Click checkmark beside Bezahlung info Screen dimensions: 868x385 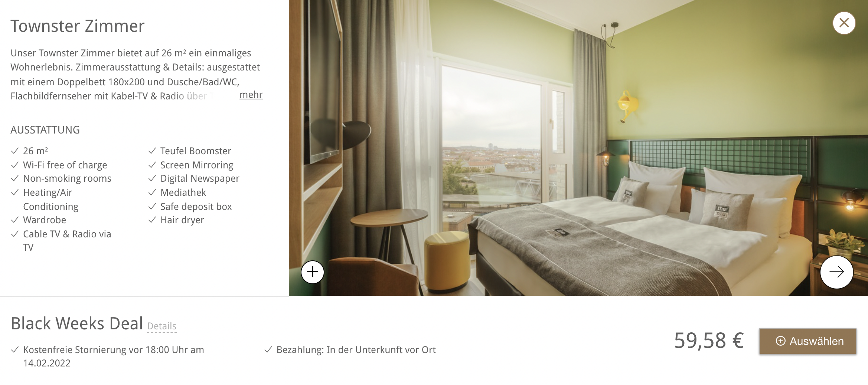(268, 349)
